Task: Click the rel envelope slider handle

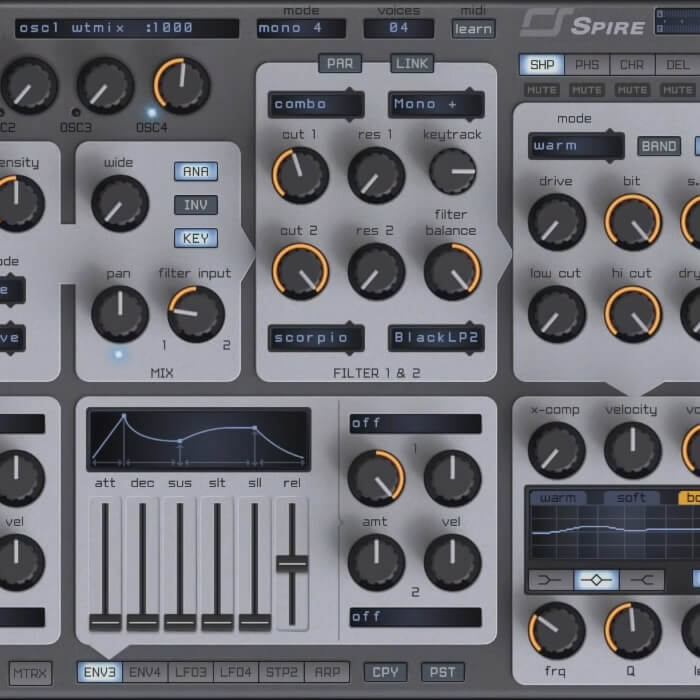Action: [x=292, y=564]
